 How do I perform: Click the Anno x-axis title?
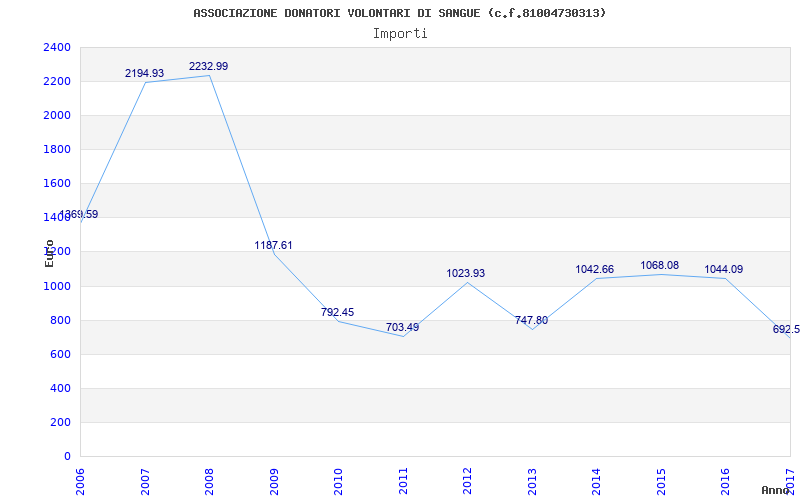[x=776, y=490]
